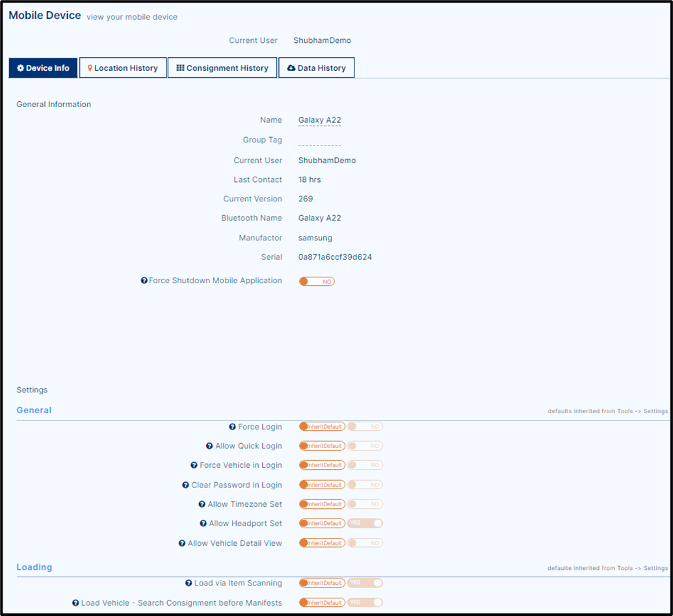Click help icon beside Force Vehicle in Login
This screenshot has height=616, width=673.
[x=194, y=465]
